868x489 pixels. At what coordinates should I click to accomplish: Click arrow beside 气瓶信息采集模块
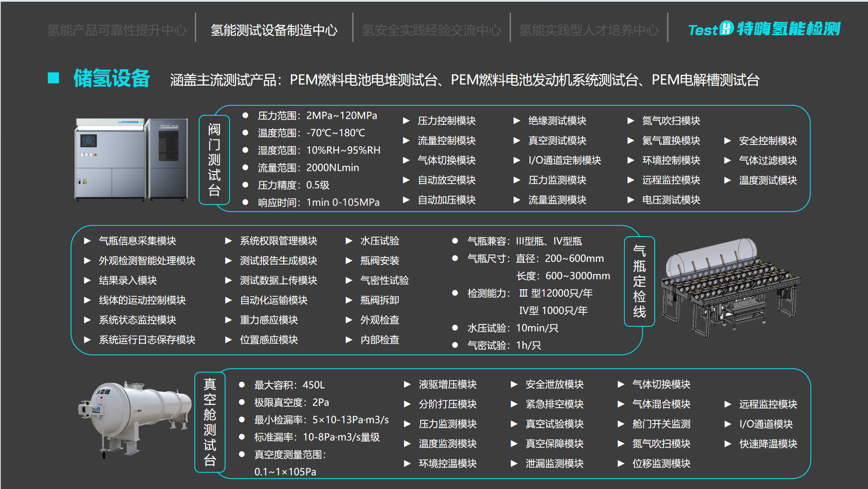point(87,241)
